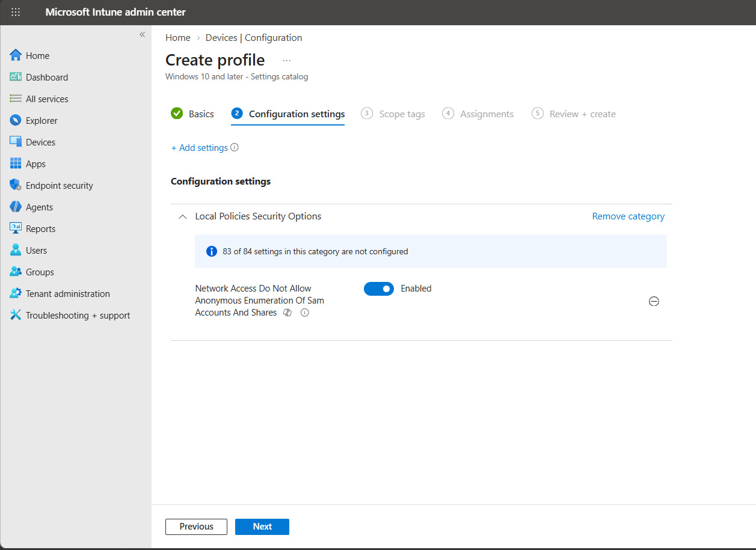This screenshot has width=756, height=550.
Task: Click the Home breadcrumb link
Action: click(x=178, y=37)
